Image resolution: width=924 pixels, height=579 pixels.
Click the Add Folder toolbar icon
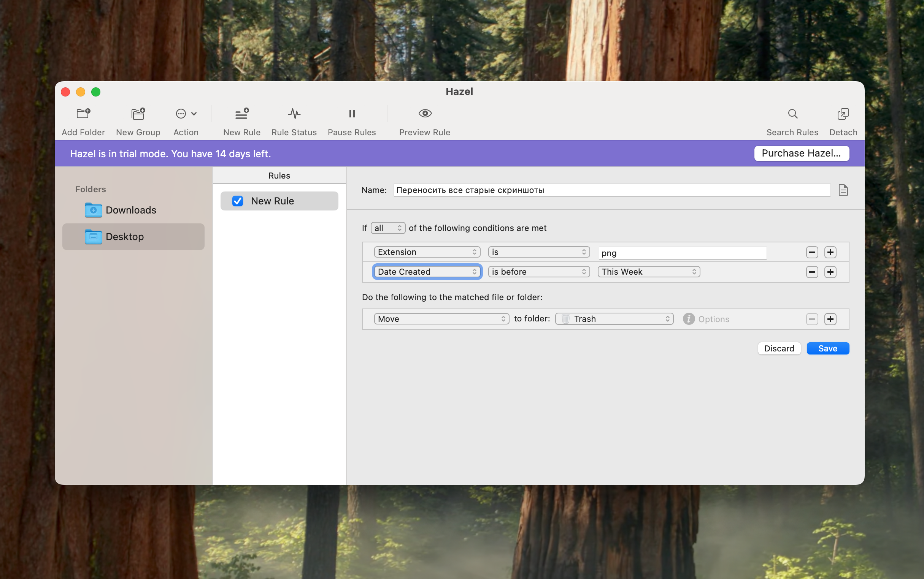click(x=83, y=113)
